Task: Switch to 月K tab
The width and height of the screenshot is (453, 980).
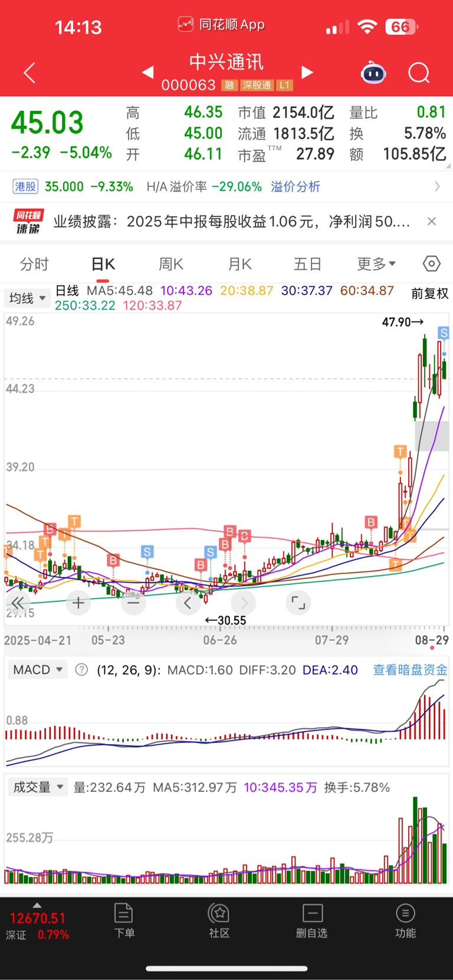Action: 239,264
